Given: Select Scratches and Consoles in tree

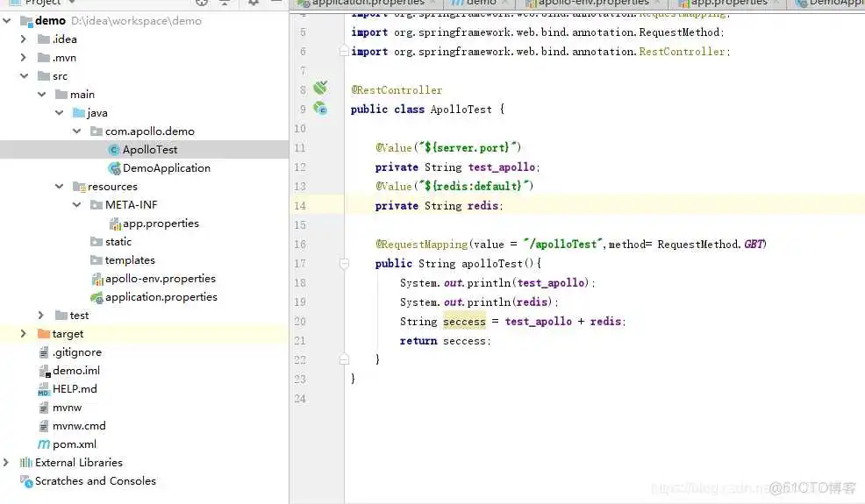Looking at the screenshot, I should 96,481.
